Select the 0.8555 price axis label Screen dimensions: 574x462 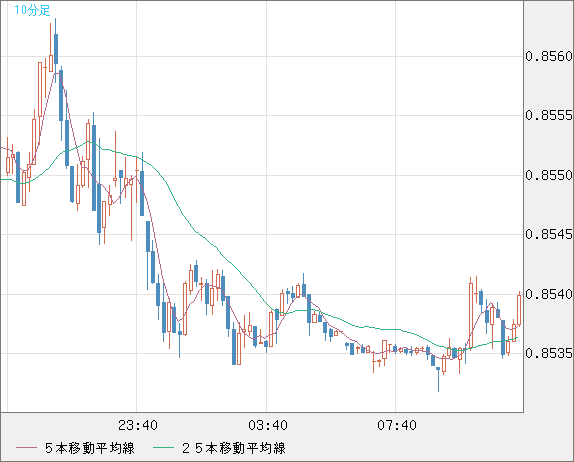coord(549,116)
